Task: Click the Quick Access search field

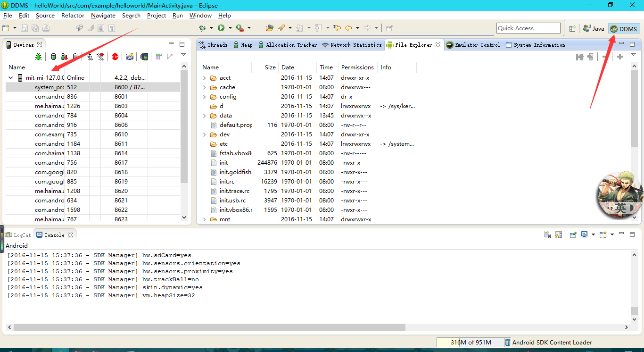Action: [x=528, y=28]
